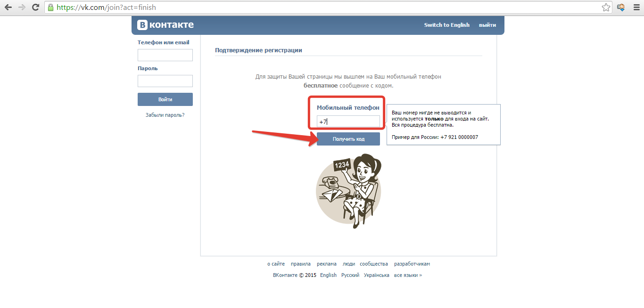The width and height of the screenshot is (644, 308).
Task: Click the Мобильный телефон input with +7
Action: (x=348, y=122)
